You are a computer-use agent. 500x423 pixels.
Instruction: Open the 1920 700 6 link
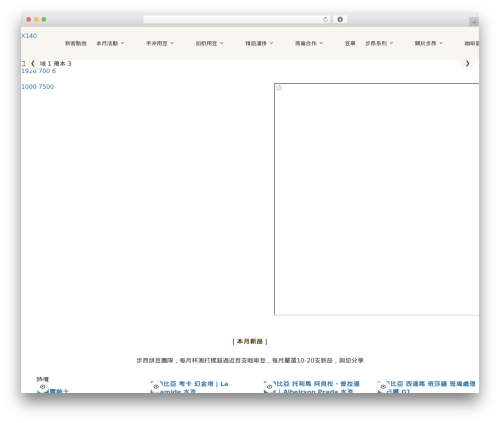(x=38, y=71)
